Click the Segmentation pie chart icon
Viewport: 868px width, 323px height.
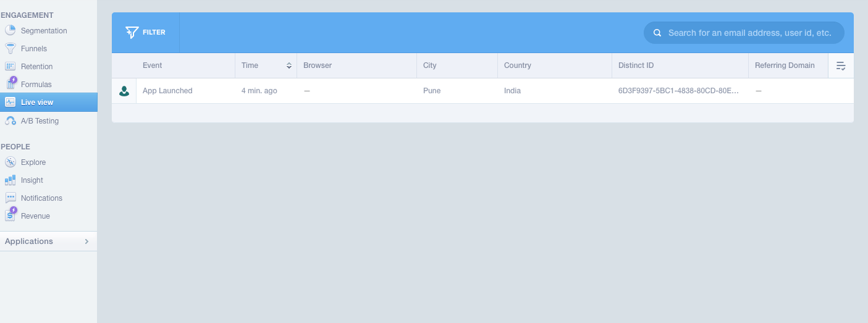coord(10,30)
